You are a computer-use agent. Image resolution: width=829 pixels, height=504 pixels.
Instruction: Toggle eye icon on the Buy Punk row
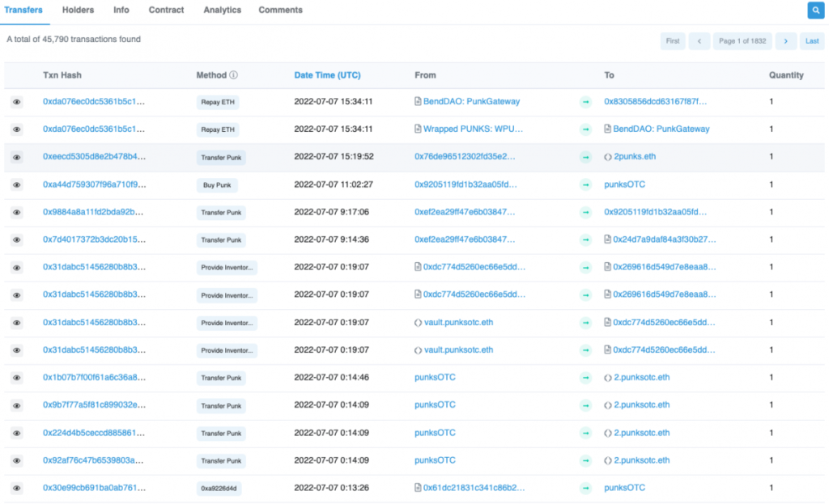(17, 185)
